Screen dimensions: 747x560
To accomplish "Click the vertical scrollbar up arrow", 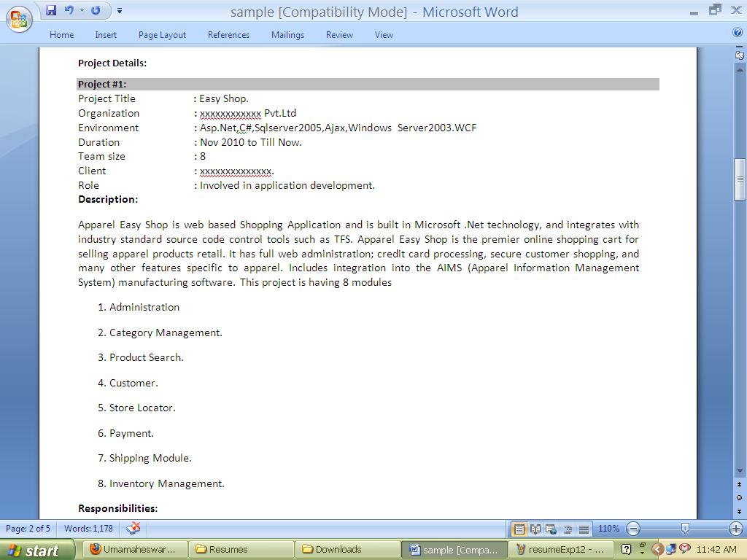I will (x=740, y=70).
